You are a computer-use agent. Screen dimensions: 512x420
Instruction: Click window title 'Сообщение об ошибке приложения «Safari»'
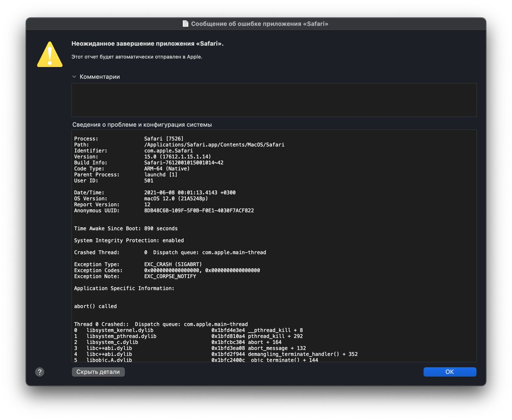260,24
